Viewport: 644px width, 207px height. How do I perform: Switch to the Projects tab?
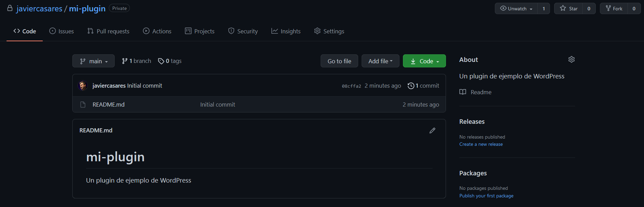(x=200, y=31)
